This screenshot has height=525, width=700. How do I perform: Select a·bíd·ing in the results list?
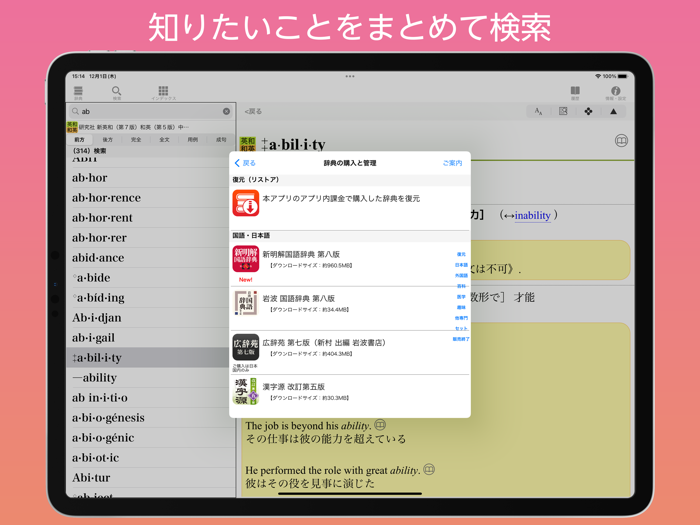pos(151,298)
